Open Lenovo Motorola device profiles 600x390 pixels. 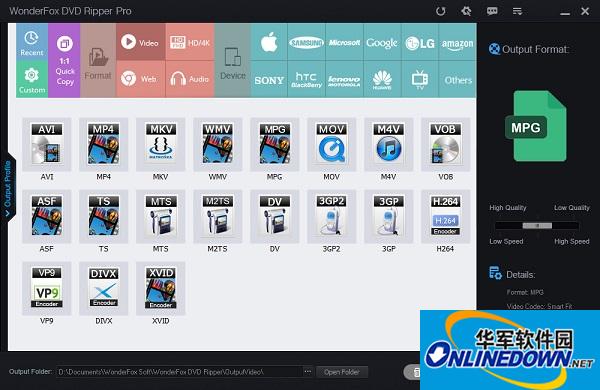point(344,79)
